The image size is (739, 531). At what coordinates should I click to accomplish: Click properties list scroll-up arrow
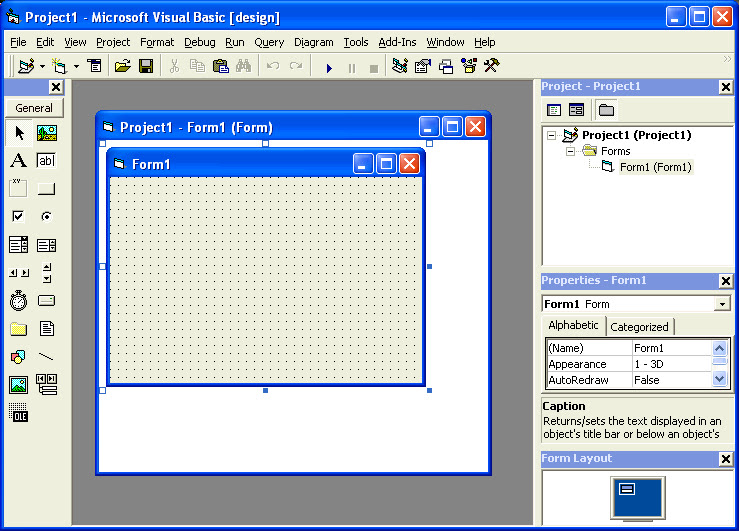click(719, 349)
